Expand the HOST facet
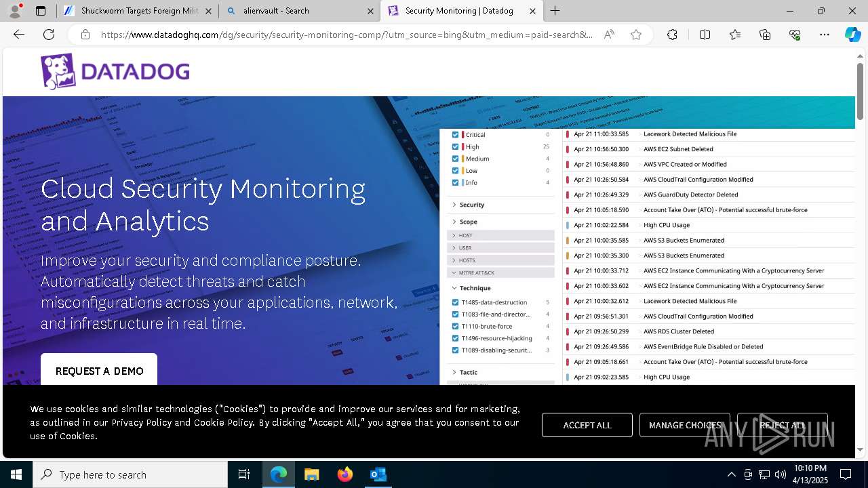868x488 pixels. 500,235
